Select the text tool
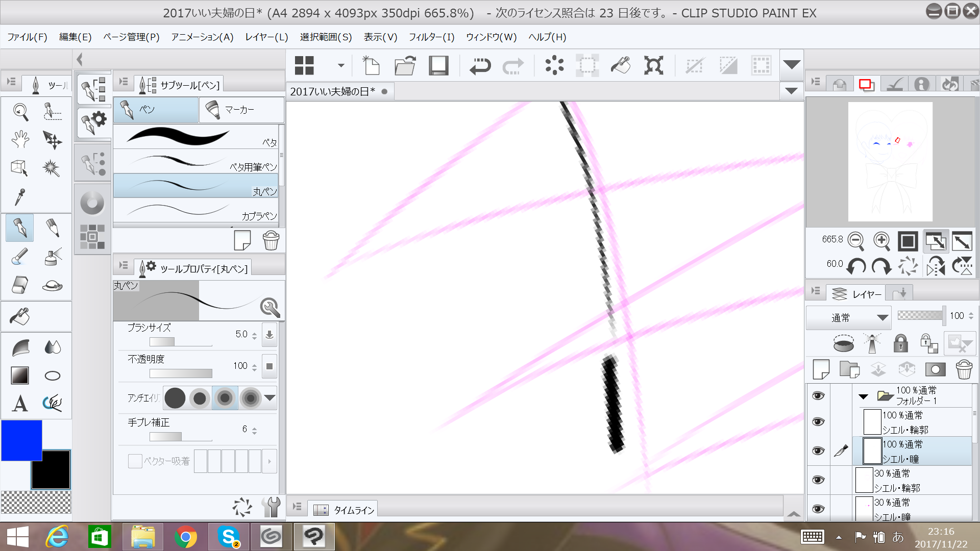The image size is (980, 551). [20, 404]
